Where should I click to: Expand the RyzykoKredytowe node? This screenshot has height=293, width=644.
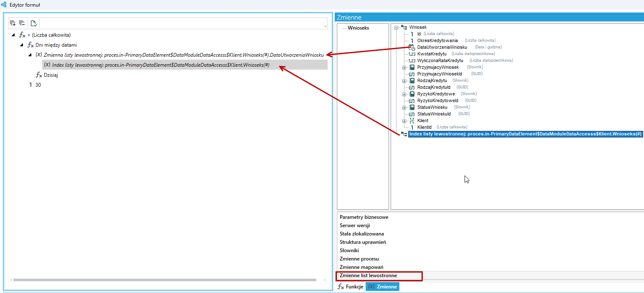coord(404,94)
